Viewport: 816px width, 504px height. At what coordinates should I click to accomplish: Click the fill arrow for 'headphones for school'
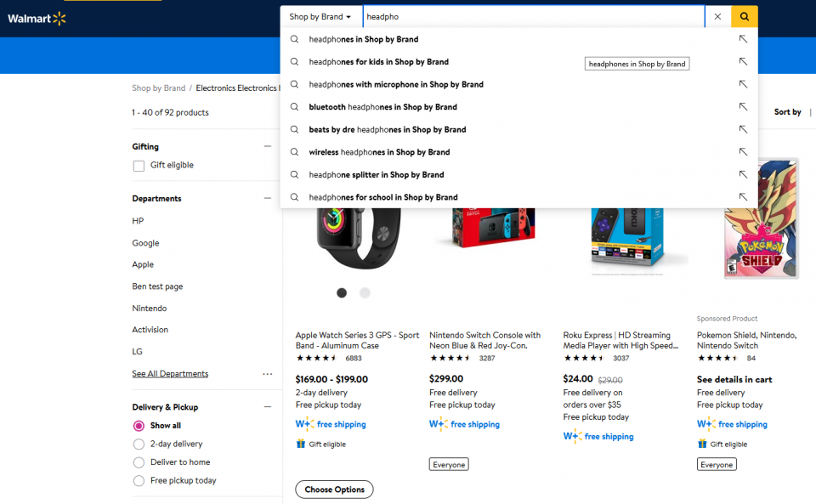pyautogui.click(x=743, y=197)
